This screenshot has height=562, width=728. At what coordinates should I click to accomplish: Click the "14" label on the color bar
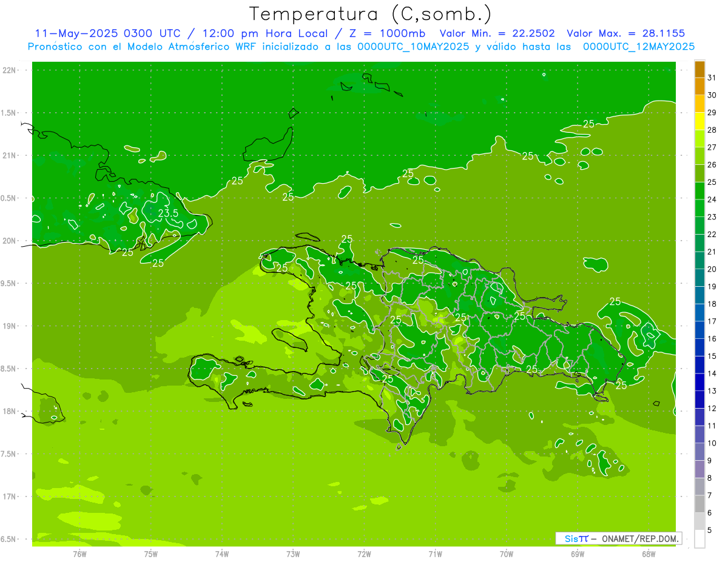(712, 373)
